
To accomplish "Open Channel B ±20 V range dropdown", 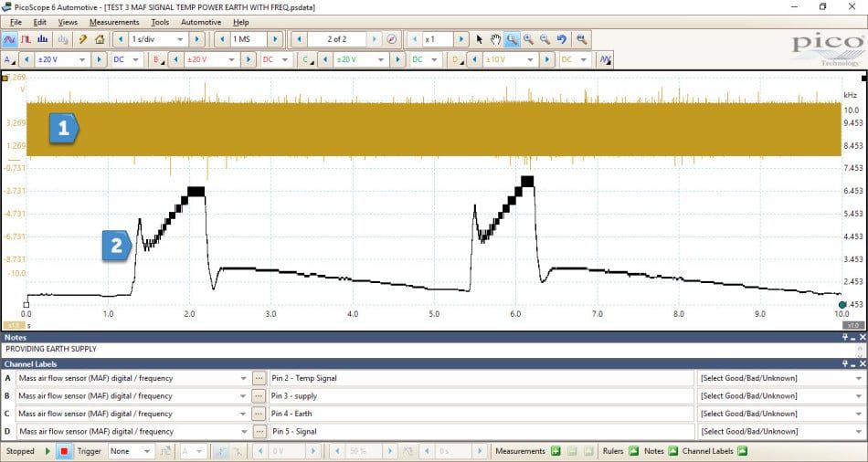I will [x=231, y=59].
